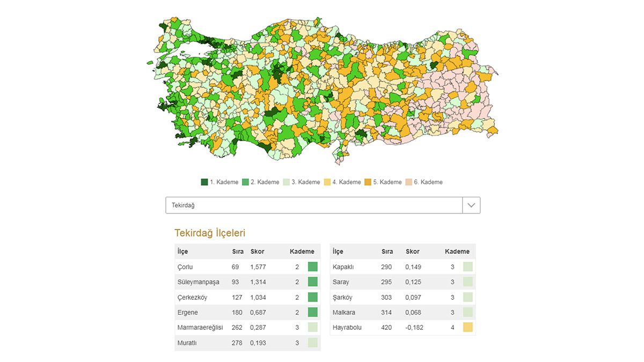
Task: Click Kapaklı's light green Kademe box
Action: [467, 267]
